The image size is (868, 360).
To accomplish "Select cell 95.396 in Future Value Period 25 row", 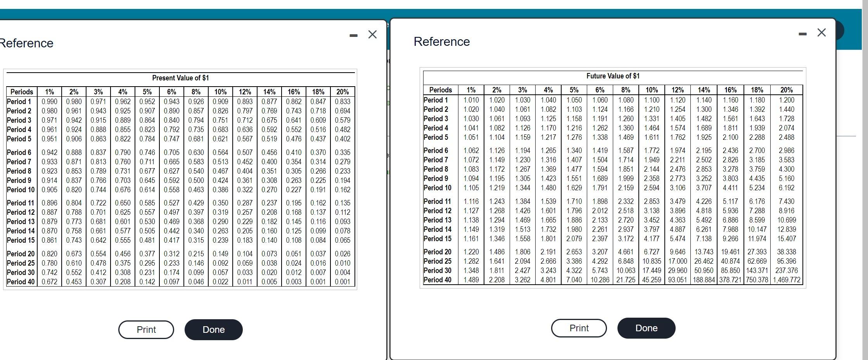I will pos(787,261).
